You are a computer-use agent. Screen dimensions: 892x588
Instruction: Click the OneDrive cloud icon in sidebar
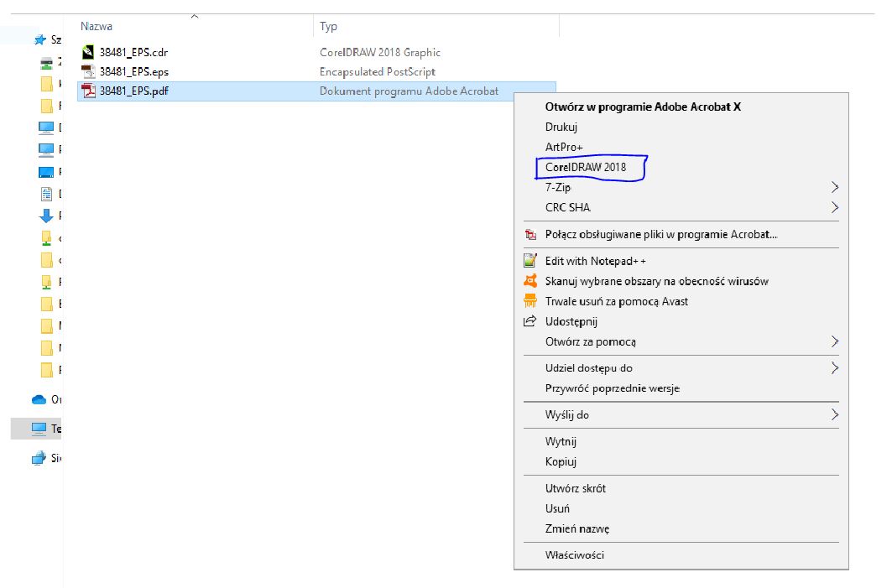click(39, 400)
